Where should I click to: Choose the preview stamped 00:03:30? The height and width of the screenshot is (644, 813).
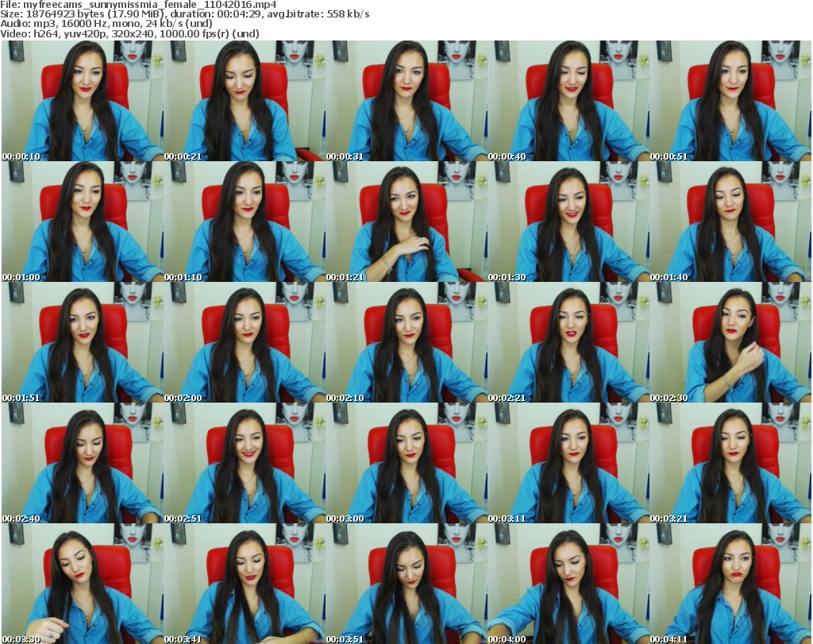(x=83, y=584)
